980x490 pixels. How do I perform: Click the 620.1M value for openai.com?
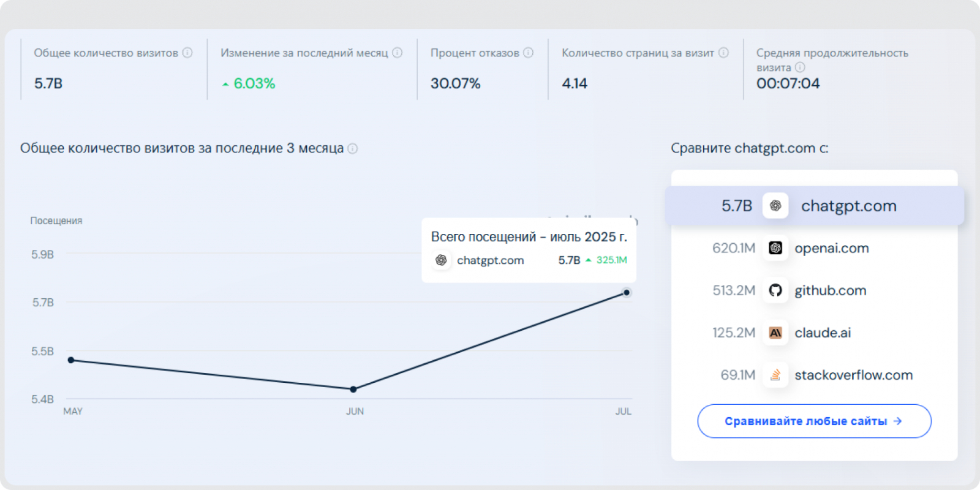click(x=734, y=248)
